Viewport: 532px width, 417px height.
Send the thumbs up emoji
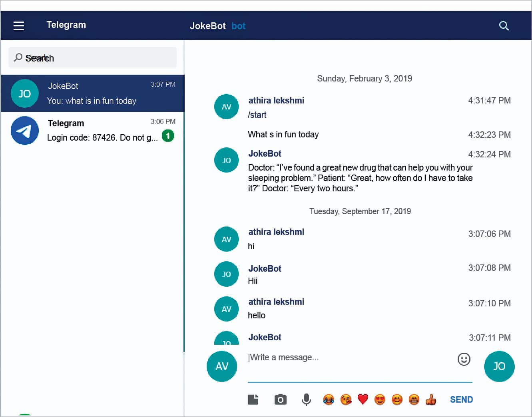431,399
